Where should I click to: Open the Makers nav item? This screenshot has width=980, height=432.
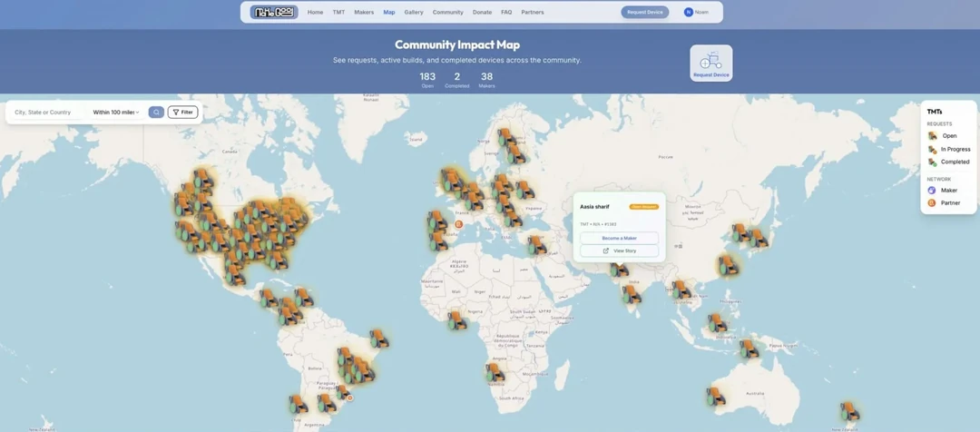(x=364, y=13)
